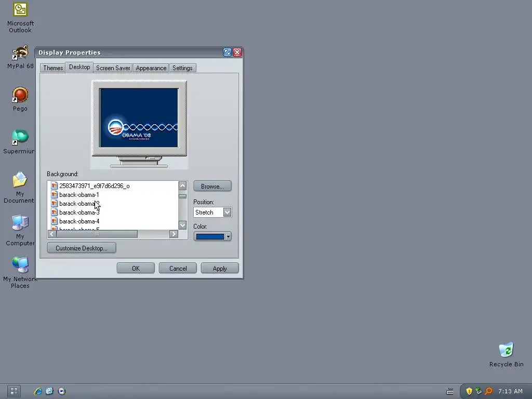Select the Pego desktop shortcut
This screenshot has height=399, width=532.
click(20, 99)
